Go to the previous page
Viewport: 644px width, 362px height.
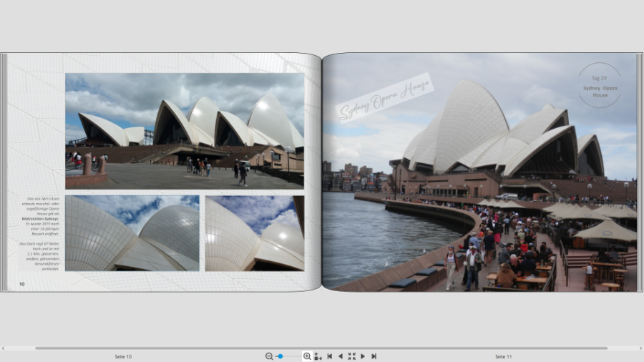coord(340,356)
